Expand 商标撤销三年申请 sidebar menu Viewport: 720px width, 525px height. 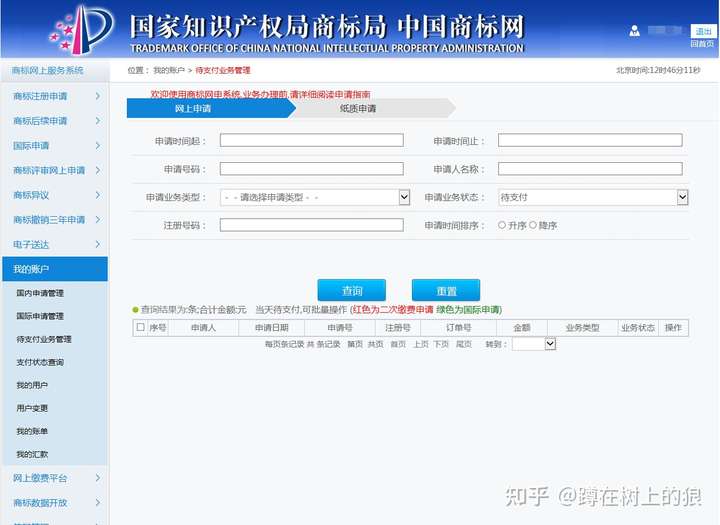coord(55,220)
